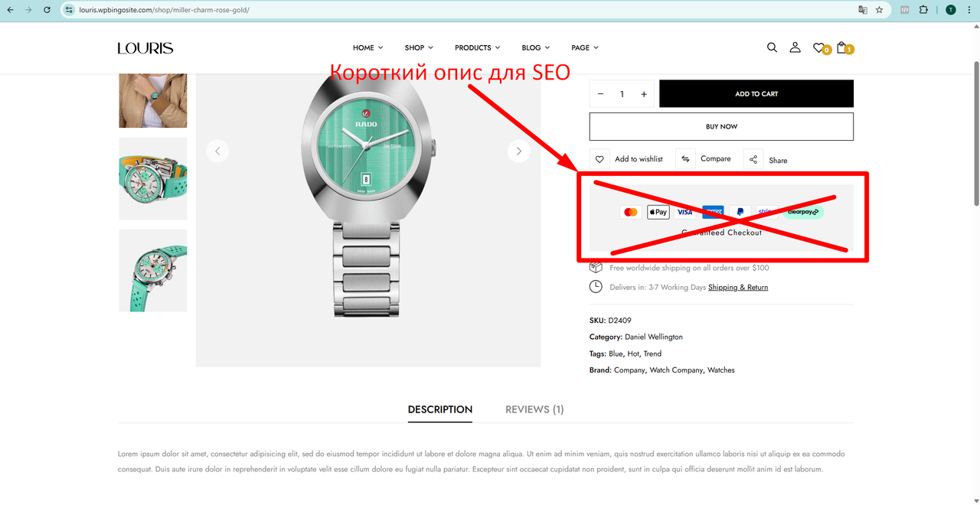
Task: Click the LOURIS logo
Action: (x=145, y=48)
